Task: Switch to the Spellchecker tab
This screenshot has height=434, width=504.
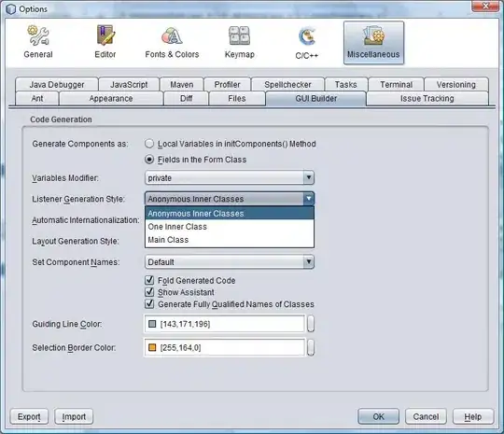Action: point(287,85)
